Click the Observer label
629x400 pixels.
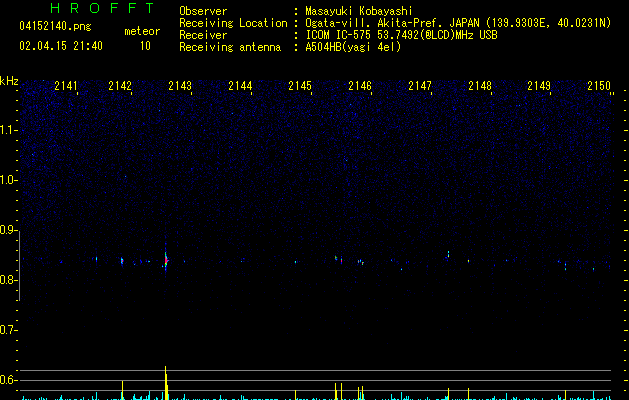click(203, 11)
